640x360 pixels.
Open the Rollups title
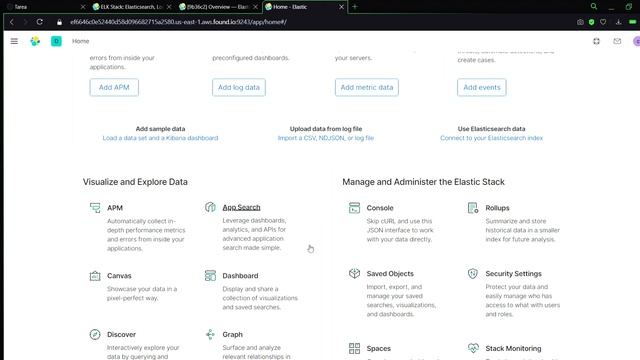(x=497, y=208)
